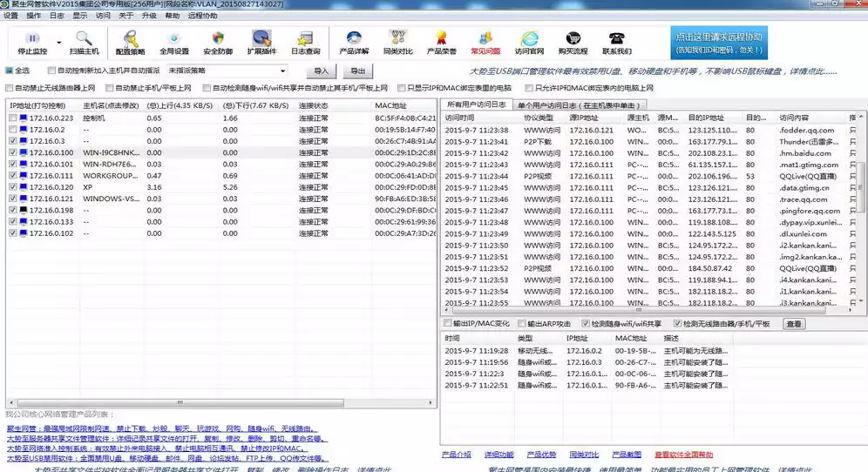Open 配置策略 toolbar icon

tap(130, 38)
